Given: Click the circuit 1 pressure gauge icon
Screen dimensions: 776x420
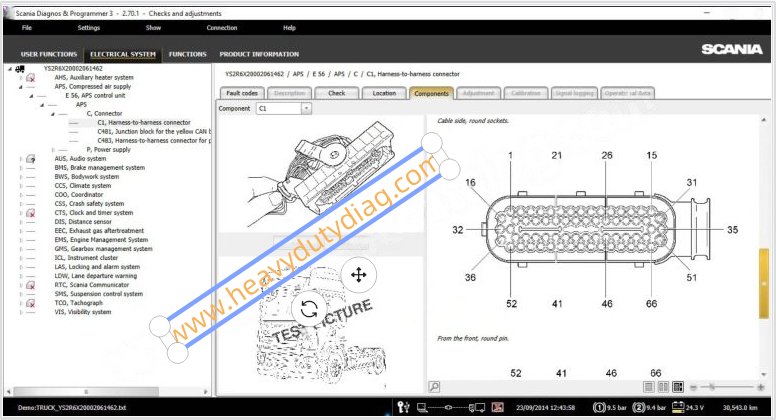Looking at the screenshot, I should (x=599, y=408).
